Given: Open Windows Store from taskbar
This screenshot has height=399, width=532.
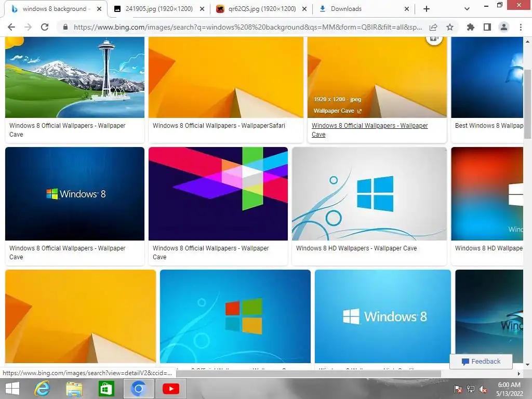Looking at the screenshot, I should click(x=106, y=389).
